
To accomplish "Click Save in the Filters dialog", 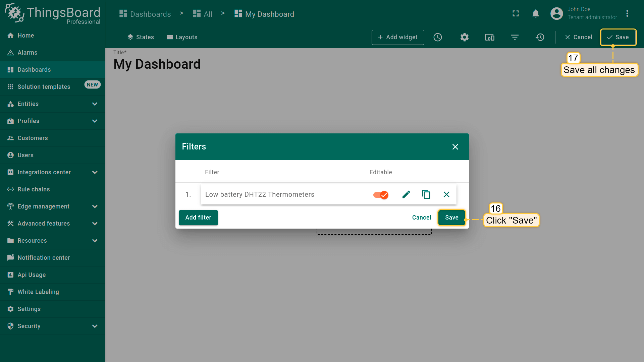I will [451, 218].
